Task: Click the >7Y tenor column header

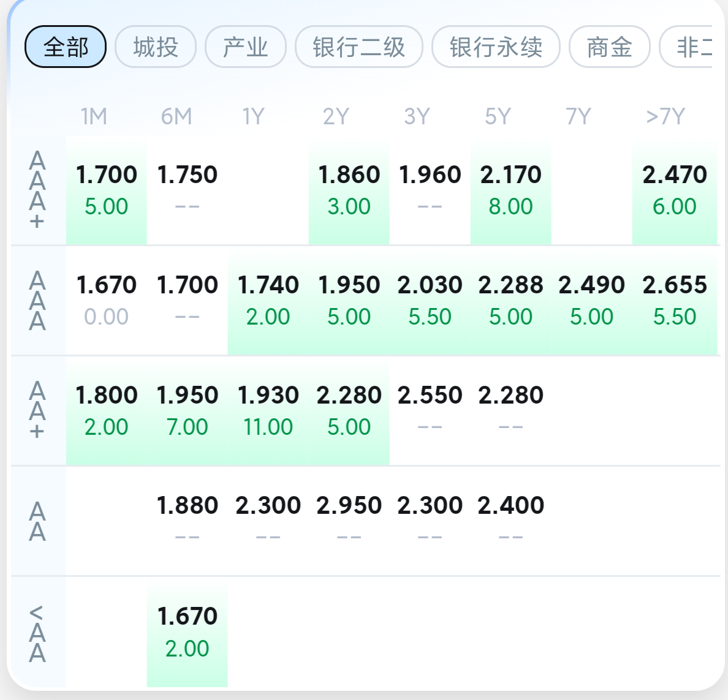Action: (665, 116)
